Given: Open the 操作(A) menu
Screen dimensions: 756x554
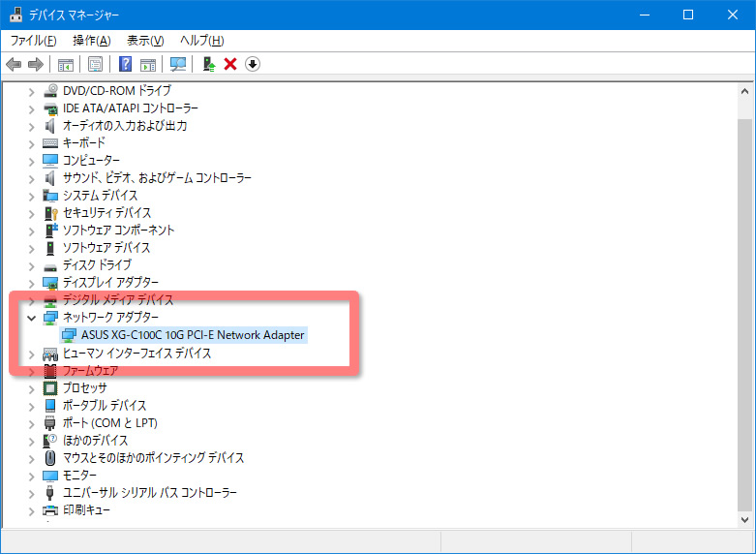Looking at the screenshot, I should tap(92, 41).
